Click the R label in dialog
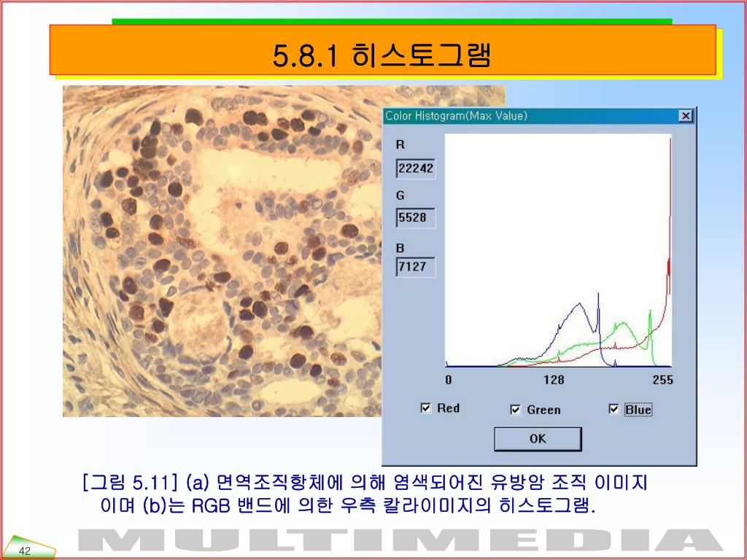 click(400, 145)
